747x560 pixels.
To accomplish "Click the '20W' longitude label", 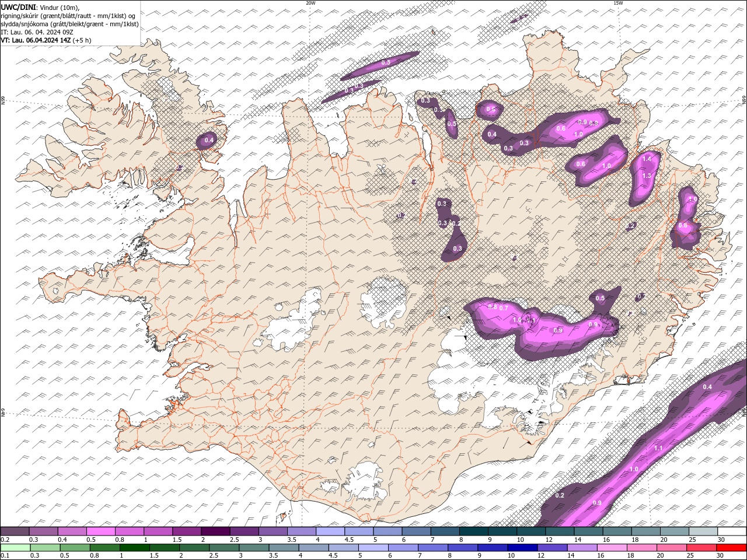I will coord(310,3).
